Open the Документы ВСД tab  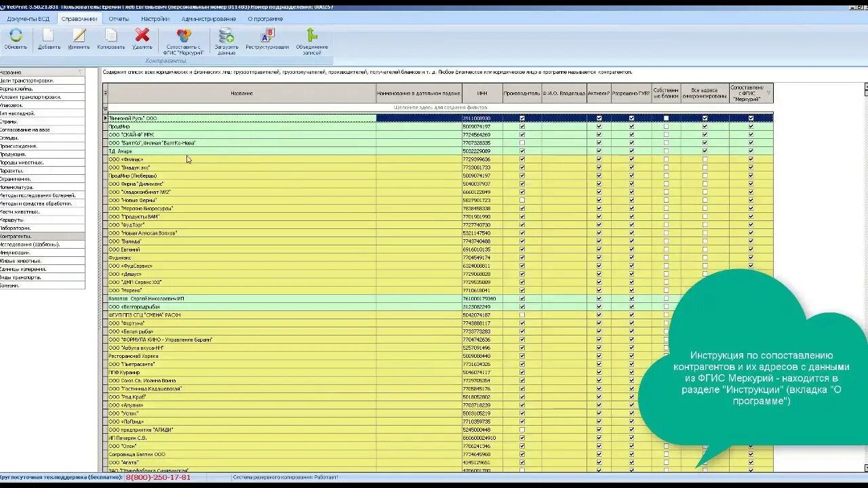[28, 19]
